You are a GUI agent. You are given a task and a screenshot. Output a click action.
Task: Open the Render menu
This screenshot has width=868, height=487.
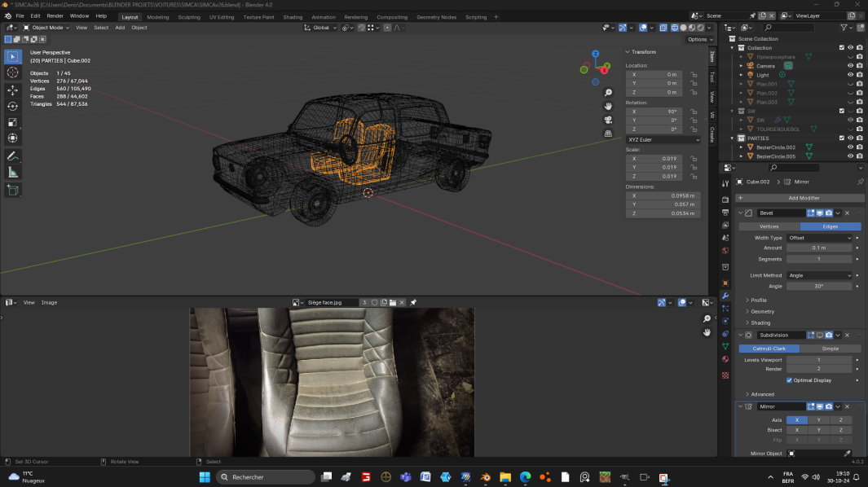coord(55,15)
